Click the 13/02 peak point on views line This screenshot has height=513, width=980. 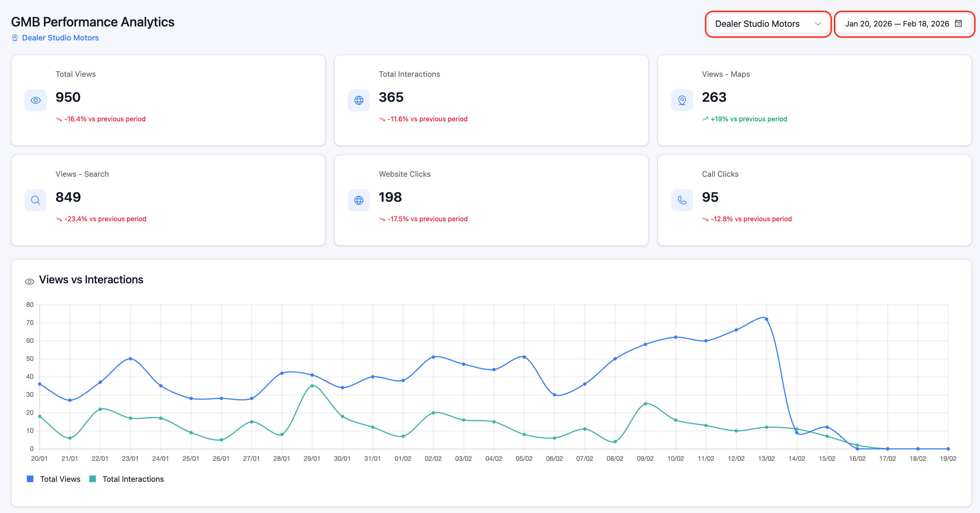766,319
